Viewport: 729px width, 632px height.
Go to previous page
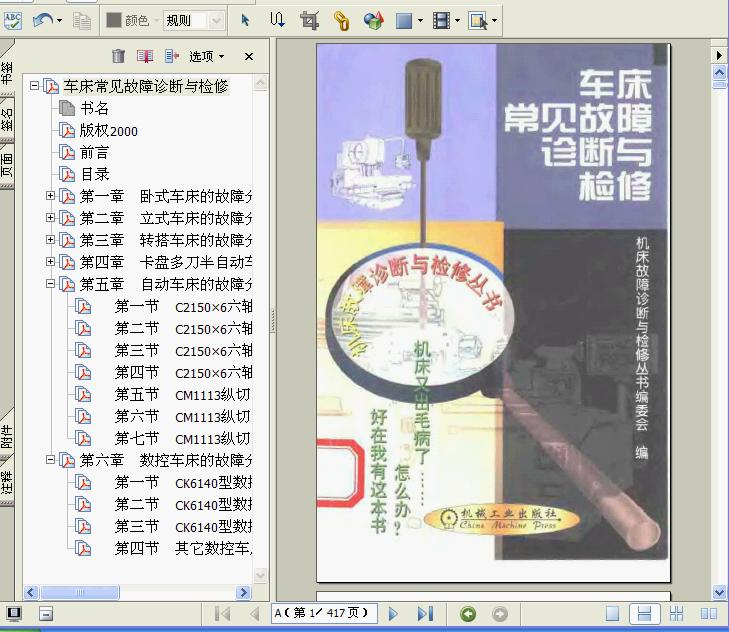254,614
